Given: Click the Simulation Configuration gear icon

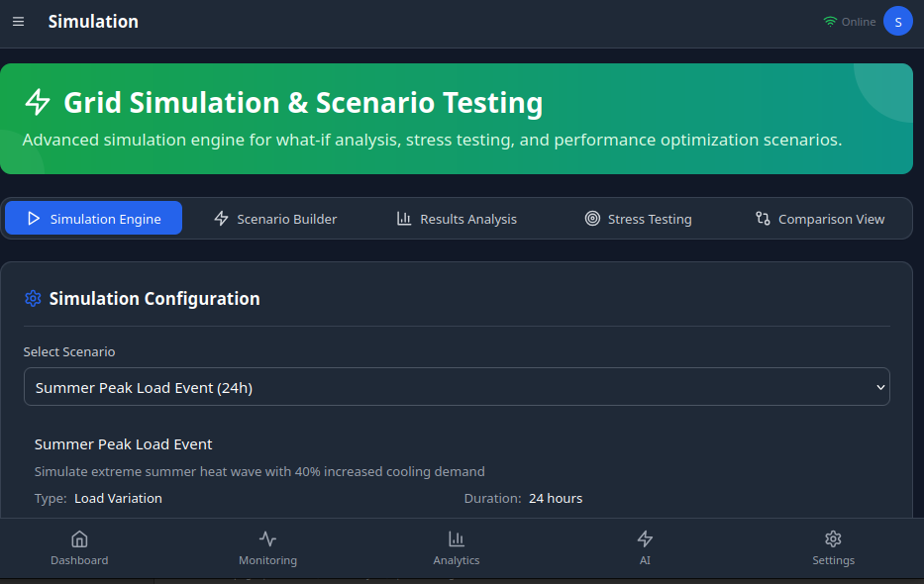Looking at the screenshot, I should [x=33, y=298].
